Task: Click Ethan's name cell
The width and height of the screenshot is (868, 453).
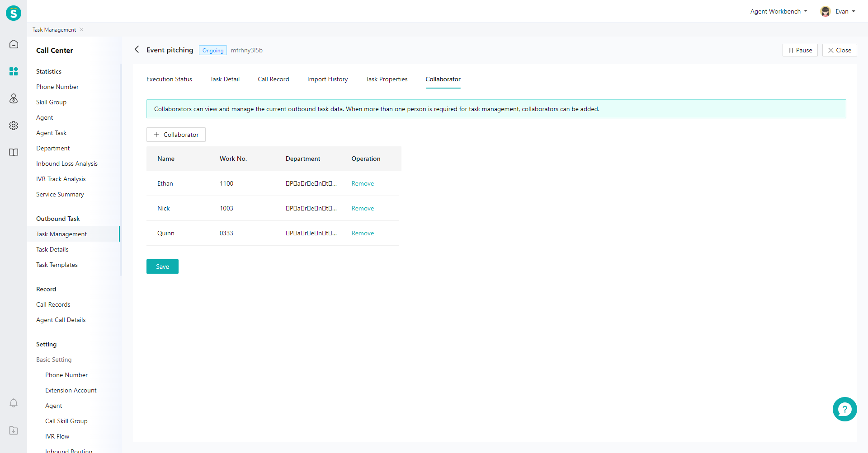Action: point(165,183)
